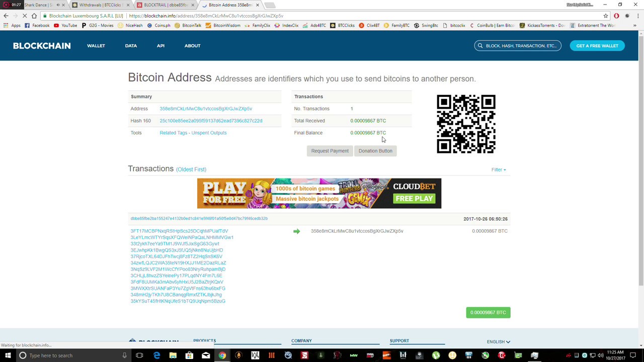Click the browser back arrow
The image size is (644, 362).
tap(6, 16)
